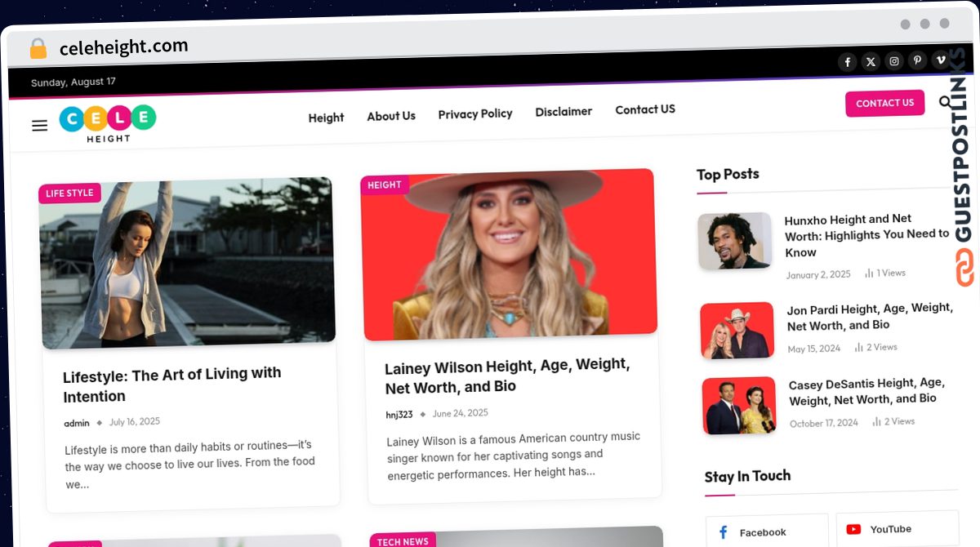
Task: Click the search magnifier icon
Action: click(x=946, y=102)
